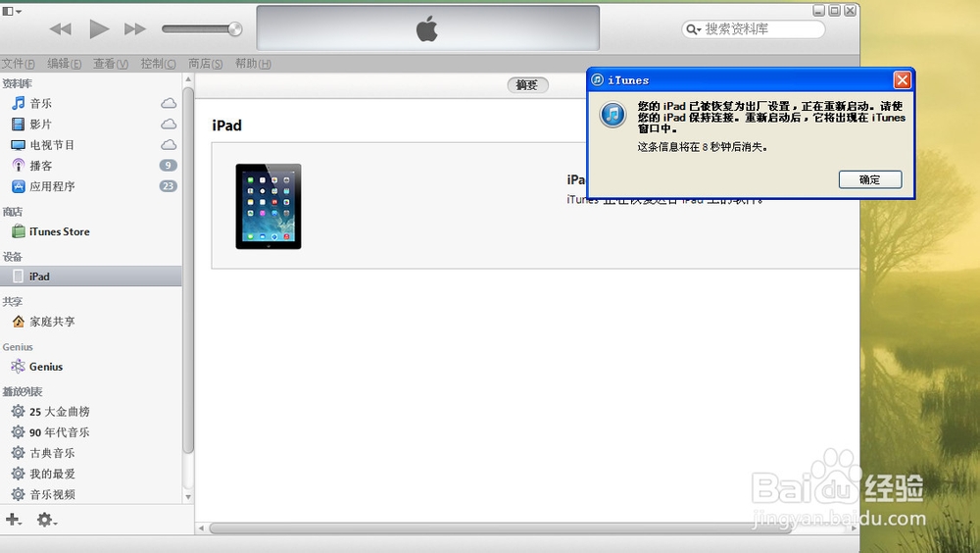
Task: Open the 商店 menu
Action: tap(205, 64)
